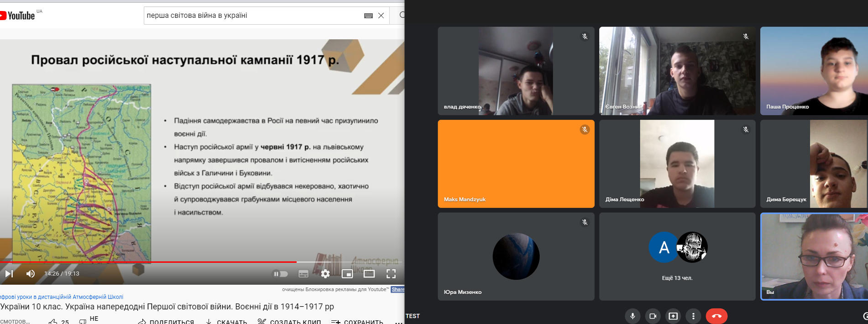Click muted mic icon on Євген Возний tile

click(x=746, y=37)
